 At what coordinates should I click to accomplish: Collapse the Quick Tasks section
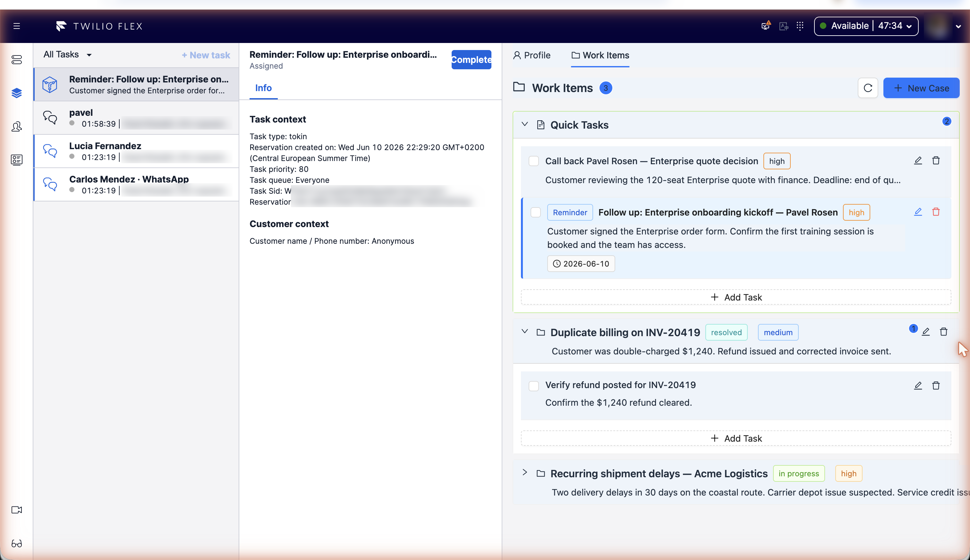click(525, 124)
